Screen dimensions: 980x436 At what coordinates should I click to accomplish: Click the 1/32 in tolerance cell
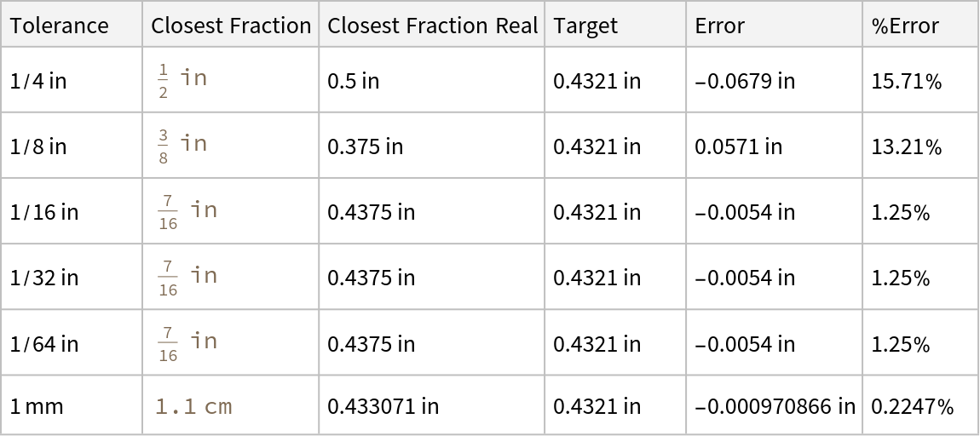(x=44, y=278)
